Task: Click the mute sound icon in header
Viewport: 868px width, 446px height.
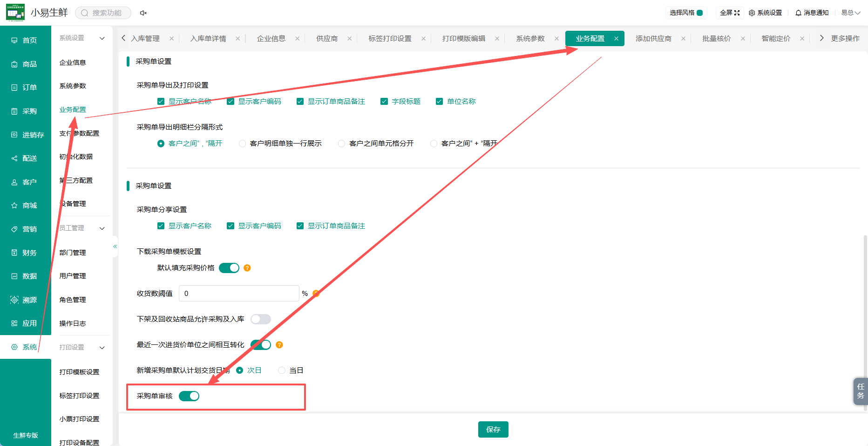Action: [x=143, y=13]
